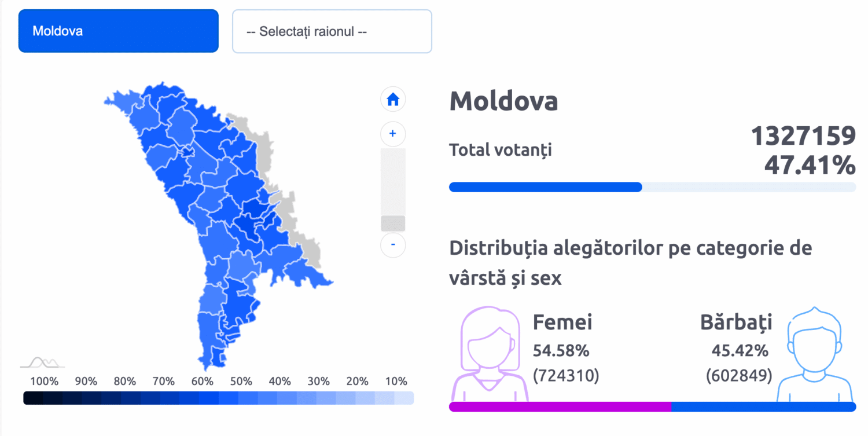
Task: Click the blue men share bar
Action: (x=763, y=406)
